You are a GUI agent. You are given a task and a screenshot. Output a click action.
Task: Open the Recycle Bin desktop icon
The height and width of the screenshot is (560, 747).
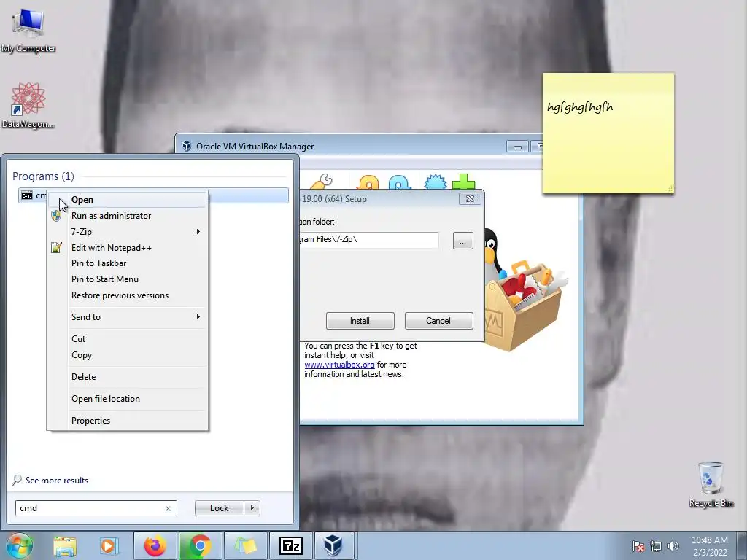pyautogui.click(x=711, y=484)
